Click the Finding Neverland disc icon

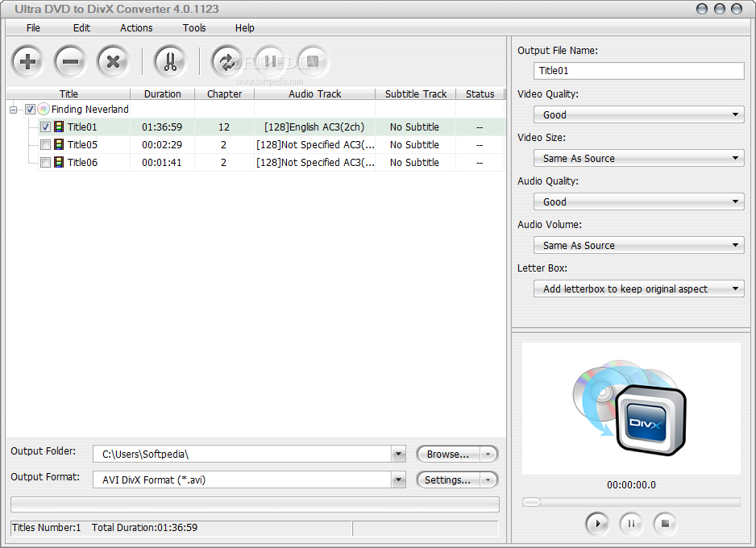(44, 110)
